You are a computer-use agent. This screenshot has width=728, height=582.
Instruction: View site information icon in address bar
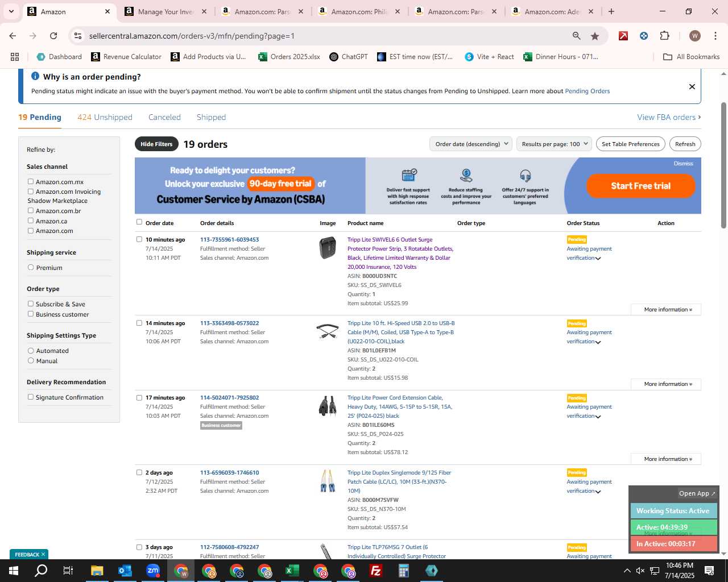(78, 36)
